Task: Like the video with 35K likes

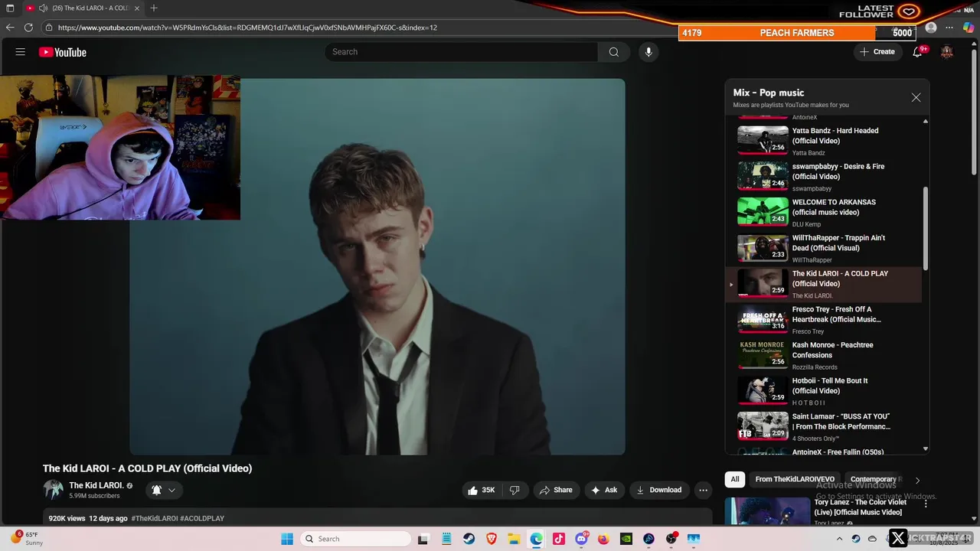Action: tap(482, 490)
